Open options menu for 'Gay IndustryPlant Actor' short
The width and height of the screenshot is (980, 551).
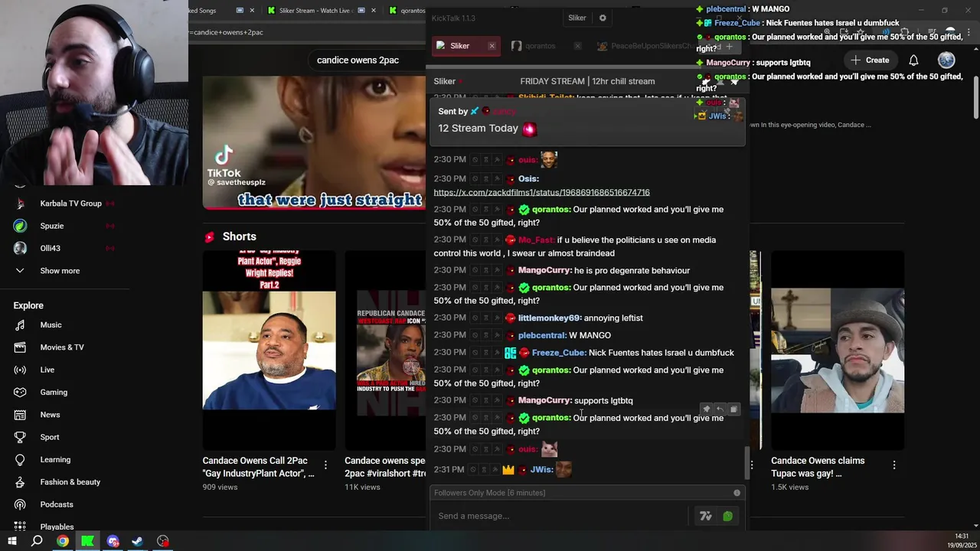pyautogui.click(x=325, y=465)
